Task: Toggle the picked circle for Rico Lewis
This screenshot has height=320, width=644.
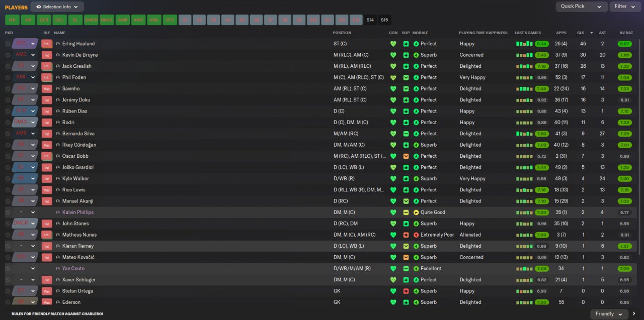Action: [x=8, y=190]
